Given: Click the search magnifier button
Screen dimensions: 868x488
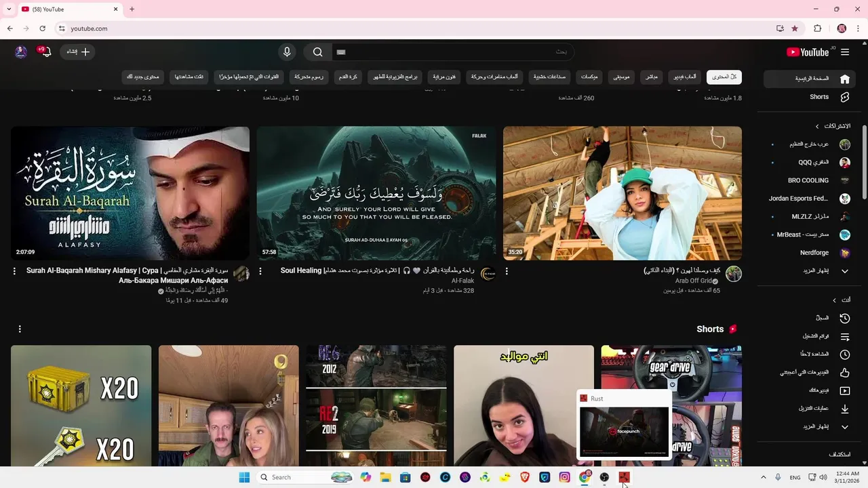Looking at the screenshot, I should 318,52.
